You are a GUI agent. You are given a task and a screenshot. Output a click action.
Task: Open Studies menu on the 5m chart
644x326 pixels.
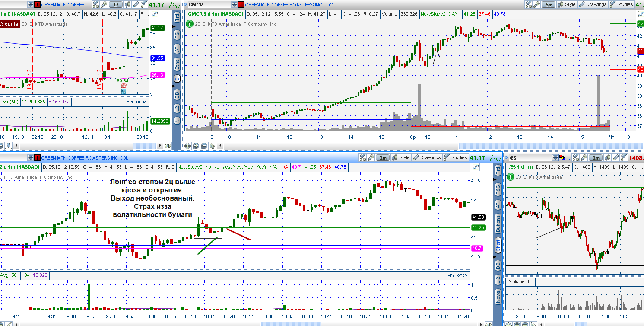coord(622,4)
